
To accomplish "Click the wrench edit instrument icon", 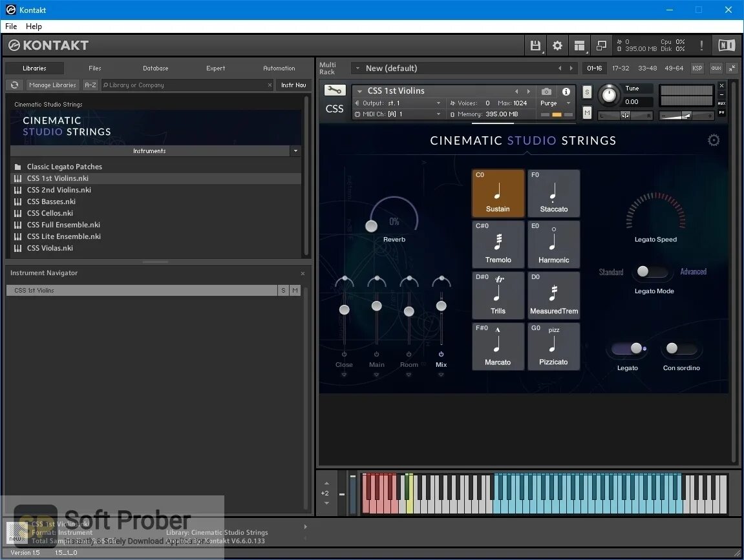I will point(335,90).
